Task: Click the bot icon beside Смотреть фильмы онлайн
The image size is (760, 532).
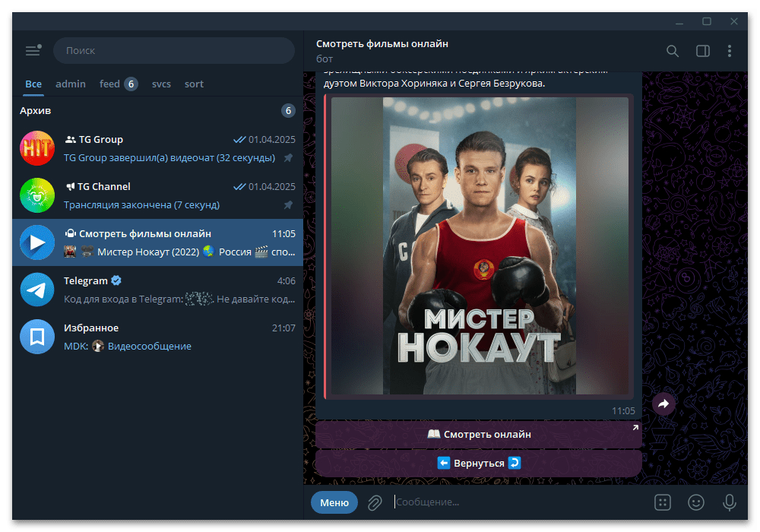Action: (x=70, y=233)
